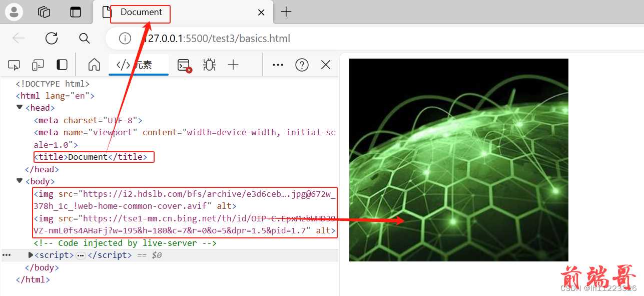
Task: Open the workspaces icon
Action: click(45, 12)
